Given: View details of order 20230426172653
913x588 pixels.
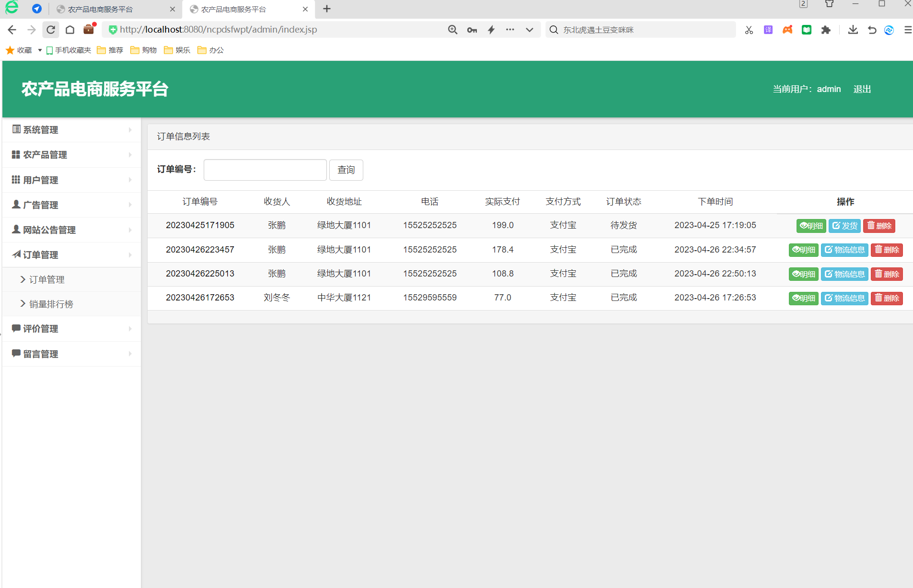Looking at the screenshot, I should pos(803,298).
